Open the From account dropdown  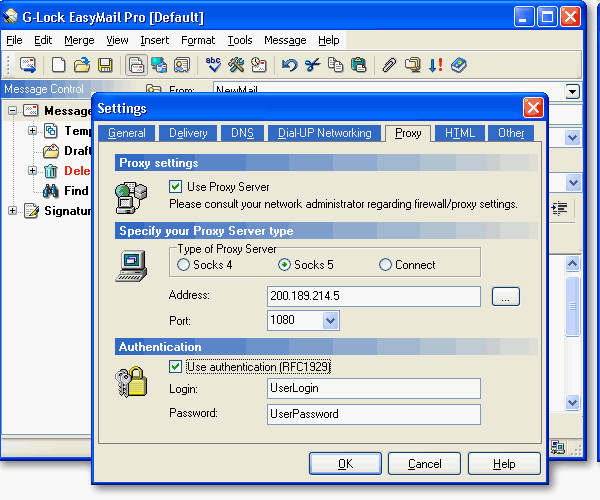coord(572,91)
